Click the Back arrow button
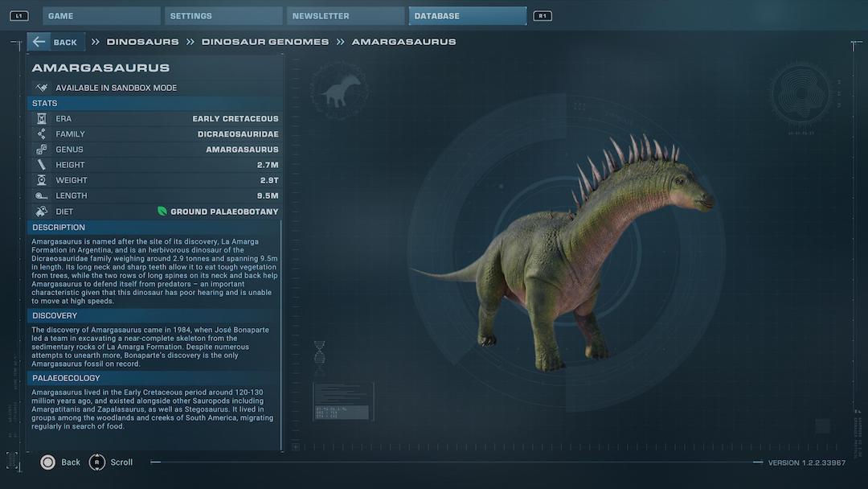Screen dimensions: 868x489 click(x=56, y=42)
